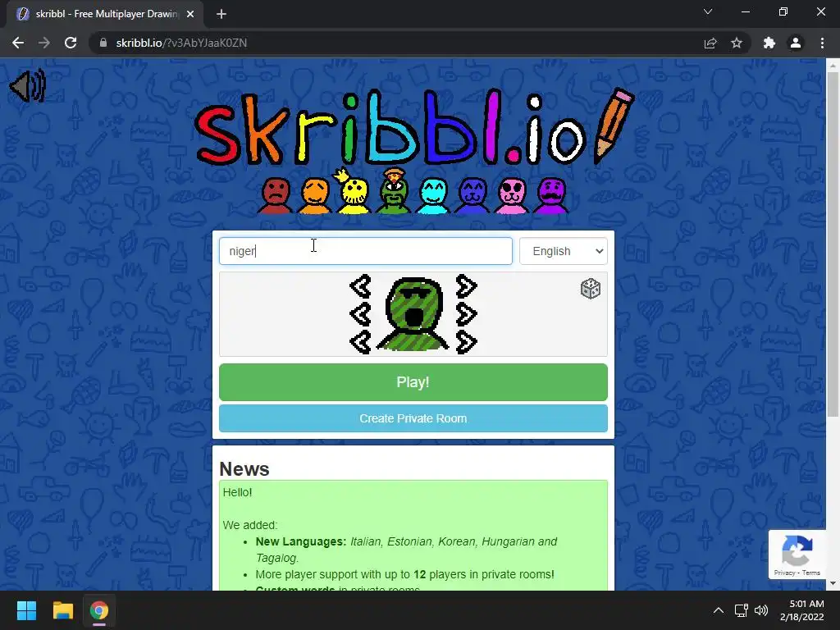Click the address bar URL
Viewport: 840px width, 630px height.
181,43
